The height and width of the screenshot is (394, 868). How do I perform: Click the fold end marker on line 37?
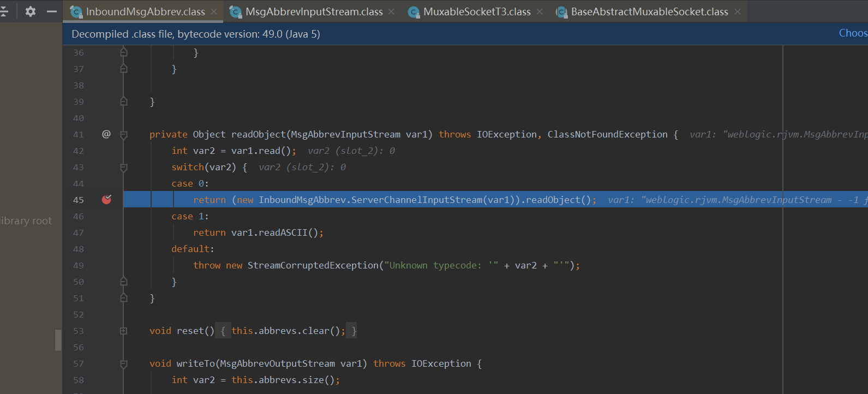[x=124, y=69]
